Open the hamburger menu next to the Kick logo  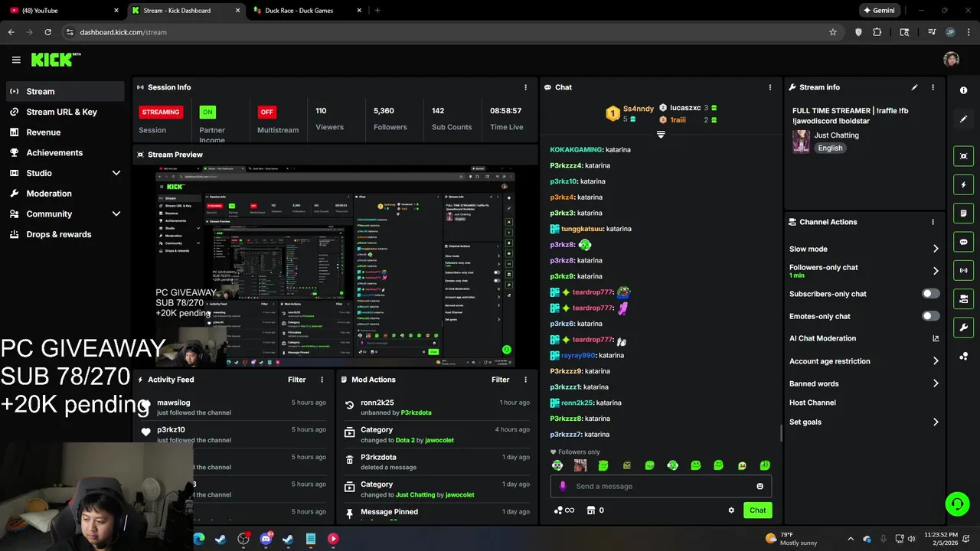[16, 60]
